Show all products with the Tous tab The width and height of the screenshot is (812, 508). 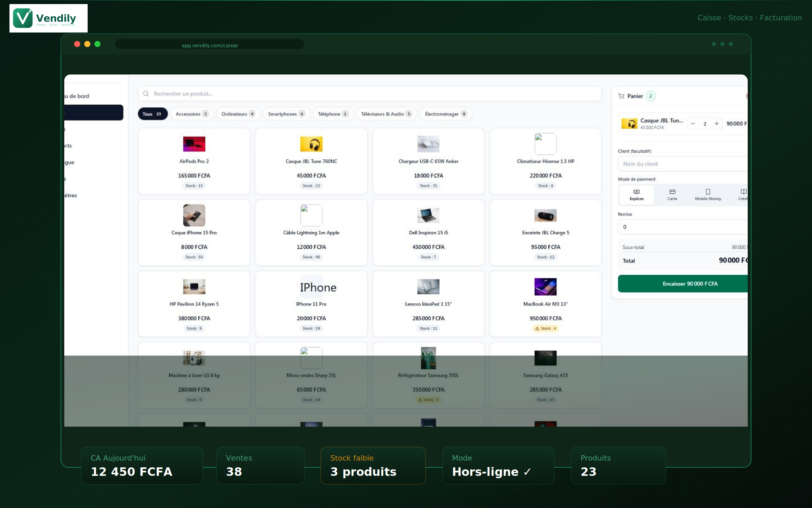[153, 114]
